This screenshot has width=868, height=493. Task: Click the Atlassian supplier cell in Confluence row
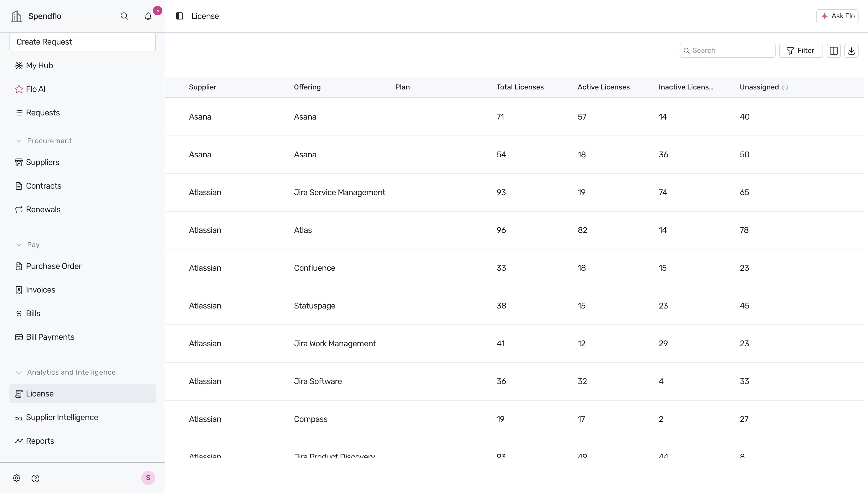[x=205, y=268]
